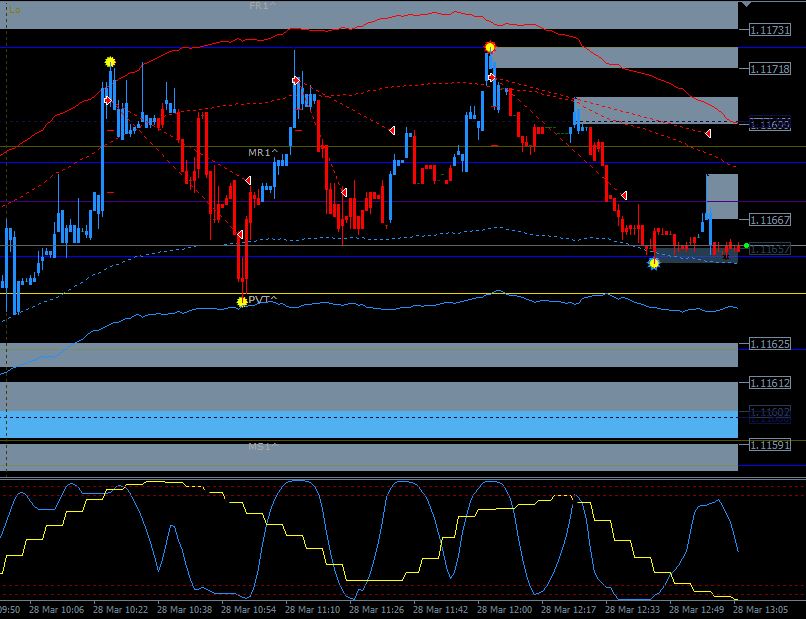Click the 28 Mar 12:33 time label
The width and height of the screenshot is (806, 619).
pos(632,610)
